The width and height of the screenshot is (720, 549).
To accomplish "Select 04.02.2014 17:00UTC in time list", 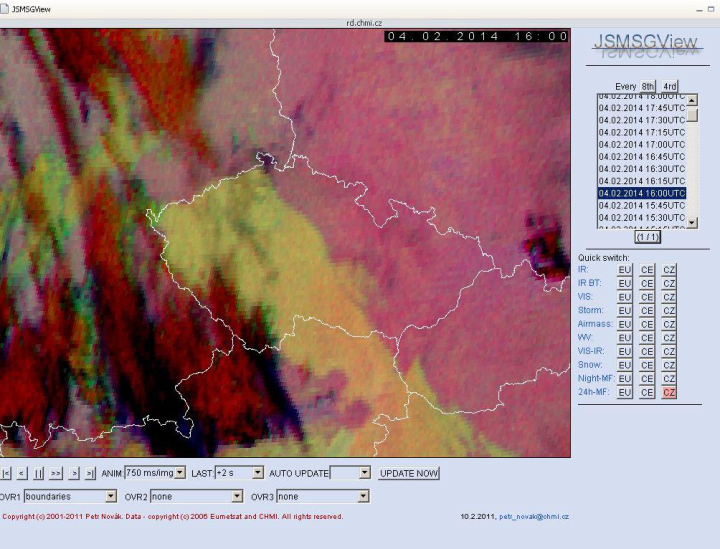I will coord(641,145).
